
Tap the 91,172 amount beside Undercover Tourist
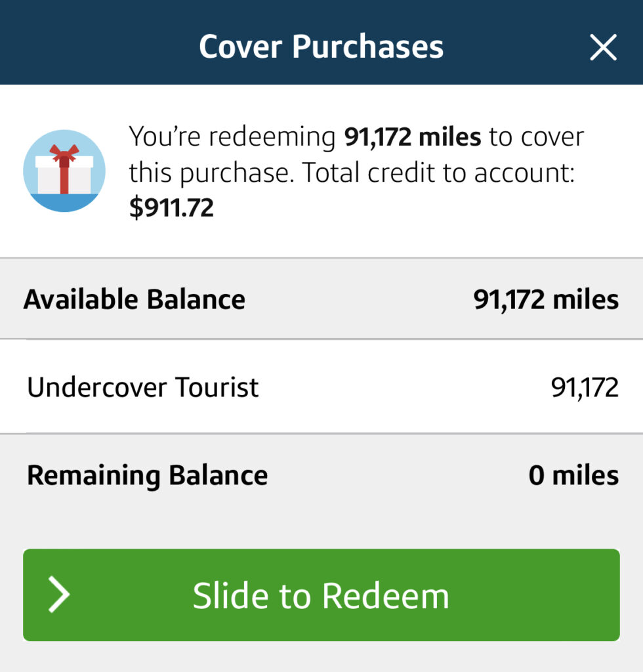pos(584,387)
